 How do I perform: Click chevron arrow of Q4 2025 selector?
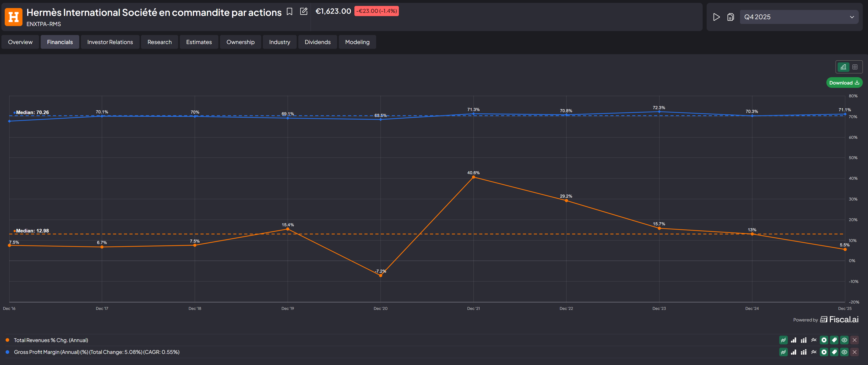pos(852,17)
